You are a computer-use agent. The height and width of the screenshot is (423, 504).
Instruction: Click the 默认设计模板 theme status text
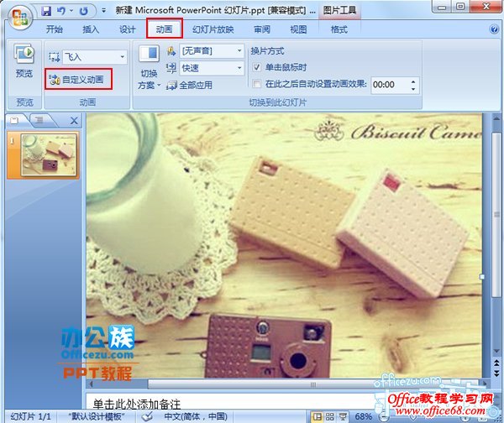coord(96,416)
